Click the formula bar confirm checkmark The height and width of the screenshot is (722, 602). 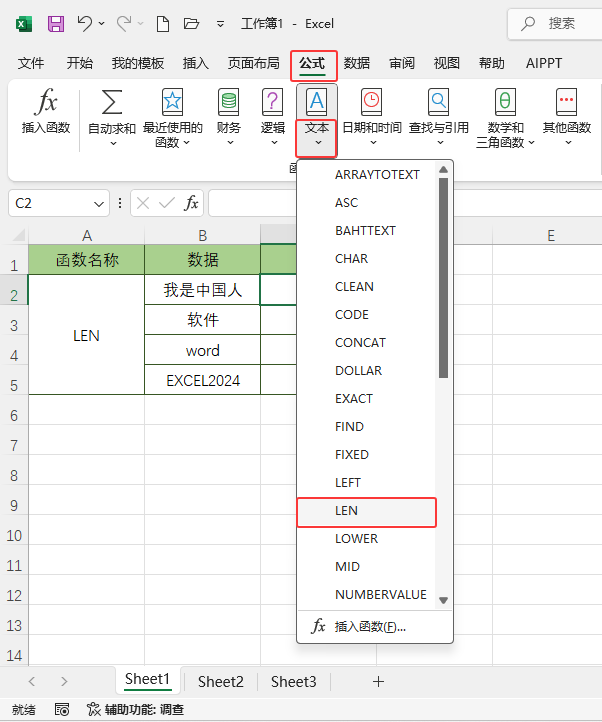click(x=167, y=203)
